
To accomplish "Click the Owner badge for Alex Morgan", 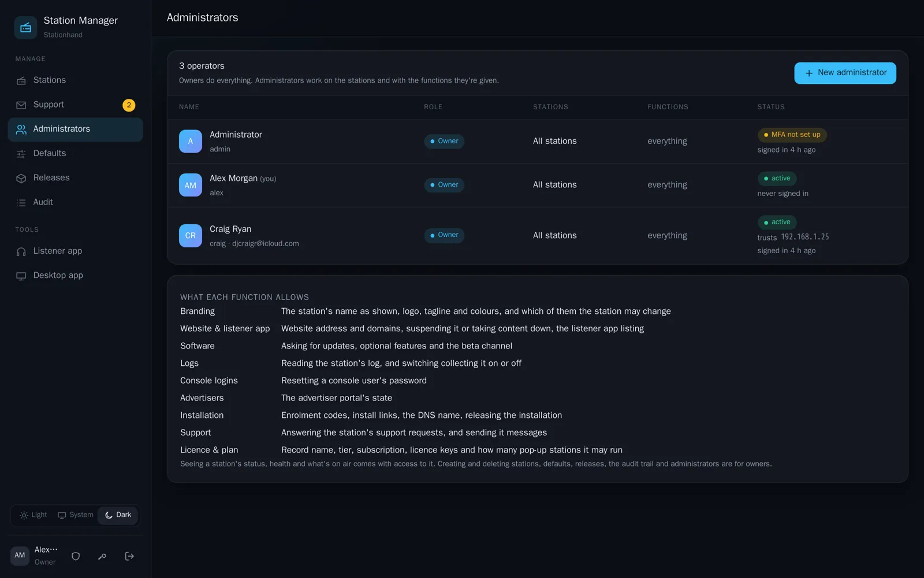I will pyautogui.click(x=444, y=185).
